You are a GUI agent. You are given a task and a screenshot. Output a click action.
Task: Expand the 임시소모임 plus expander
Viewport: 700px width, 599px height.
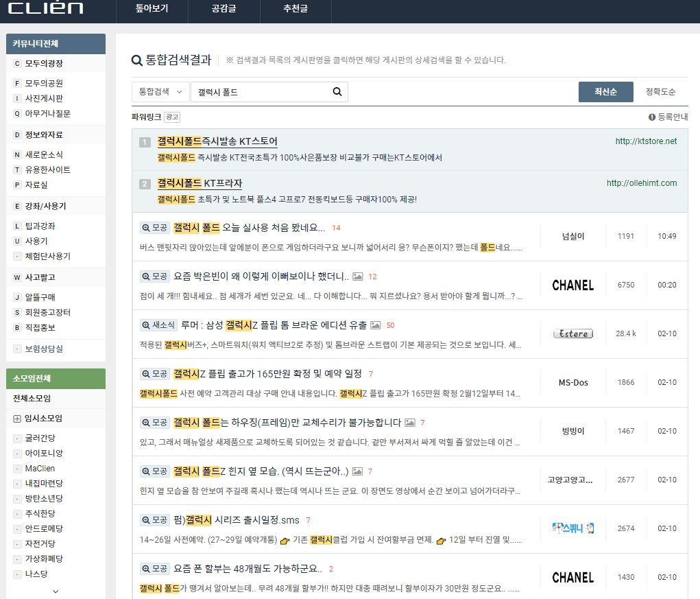tap(17, 419)
